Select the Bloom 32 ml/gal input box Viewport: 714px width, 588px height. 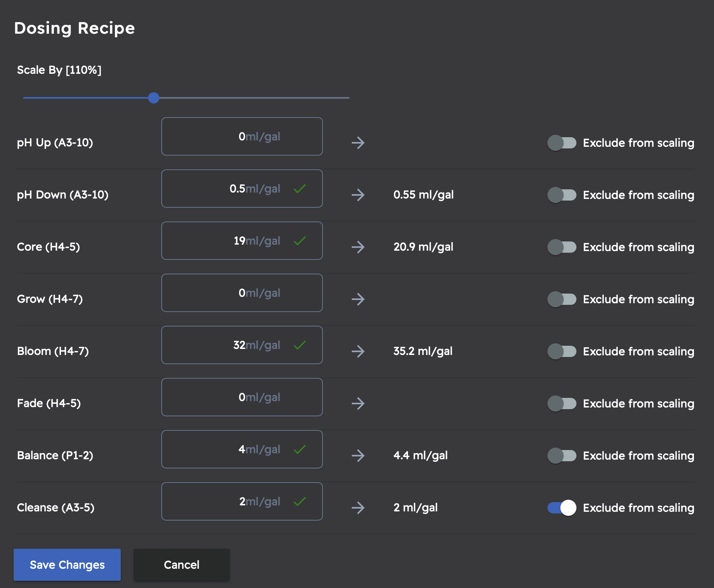point(242,345)
